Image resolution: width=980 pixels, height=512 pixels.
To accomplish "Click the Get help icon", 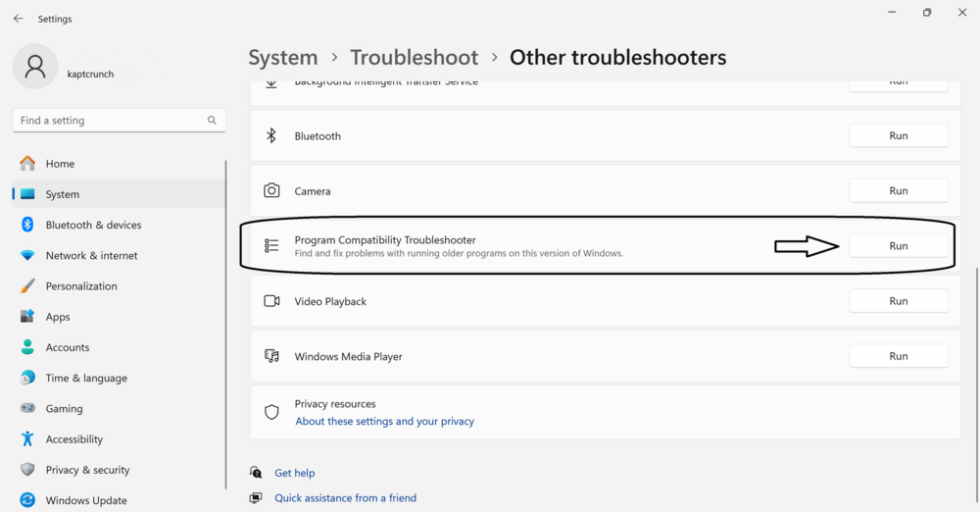I will click(x=256, y=473).
